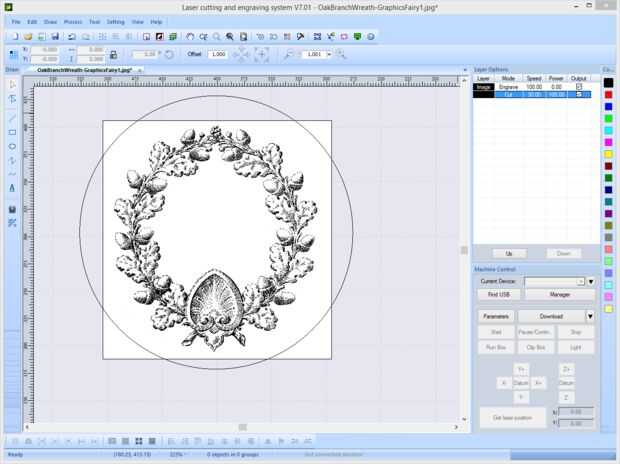Select the line drawing tool
This screenshot has width=620, height=464.
(12, 117)
